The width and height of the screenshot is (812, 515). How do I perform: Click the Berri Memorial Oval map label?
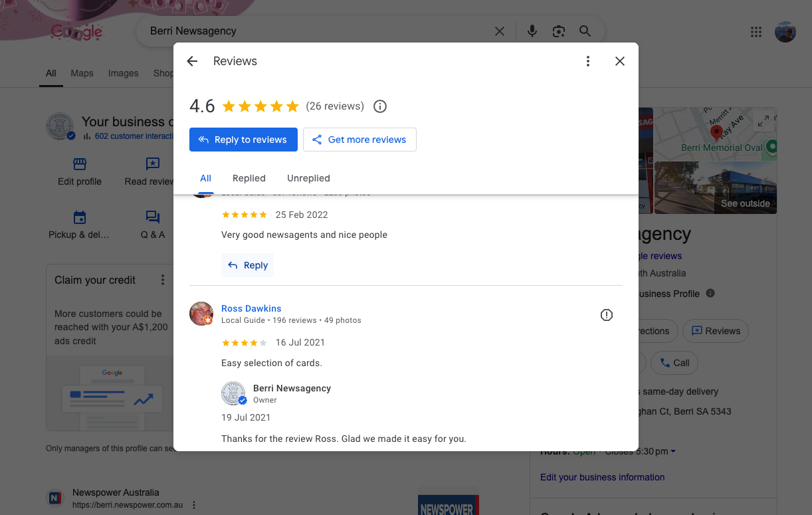(x=722, y=148)
